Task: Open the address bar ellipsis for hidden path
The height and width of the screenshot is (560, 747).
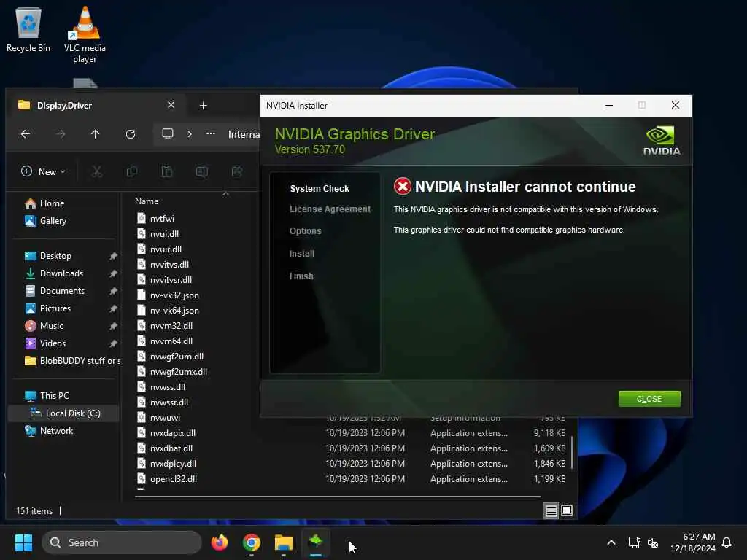Action: click(211, 134)
